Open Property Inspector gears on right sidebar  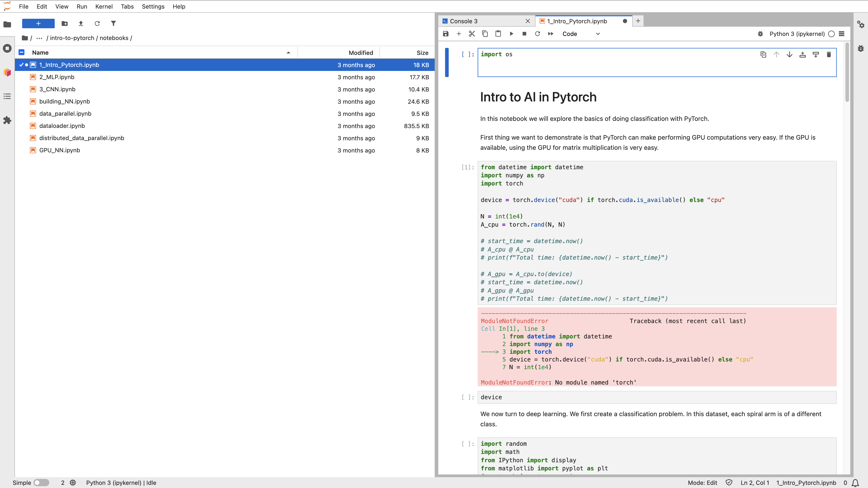pyautogui.click(x=861, y=24)
